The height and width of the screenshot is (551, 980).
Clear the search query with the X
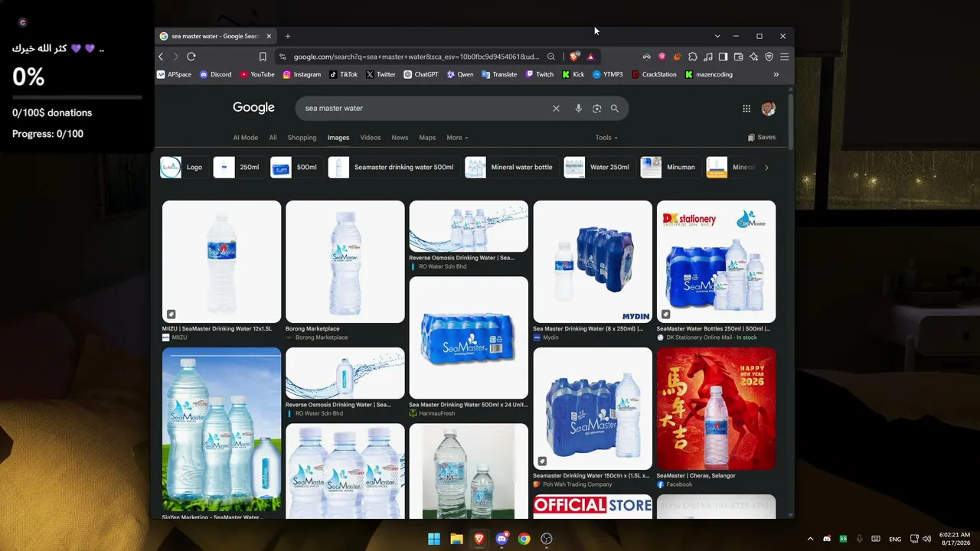pyautogui.click(x=557, y=109)
